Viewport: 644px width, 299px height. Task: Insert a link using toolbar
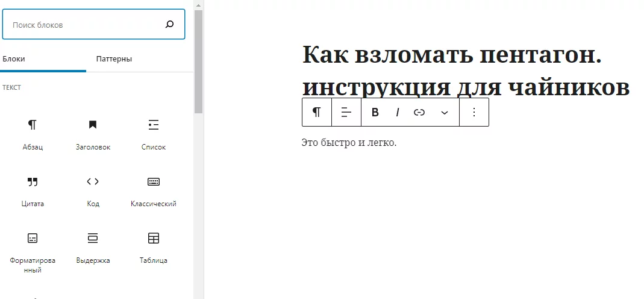tap(419, 112)
